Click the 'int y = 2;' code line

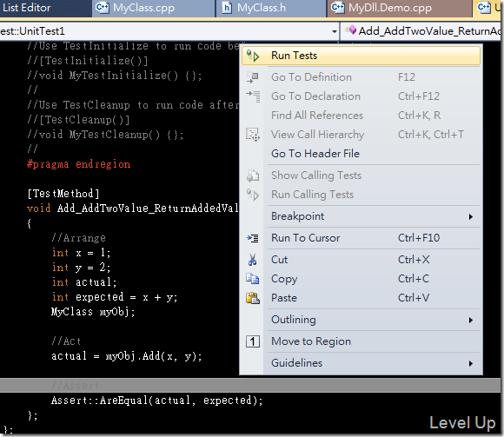point(82,268)
